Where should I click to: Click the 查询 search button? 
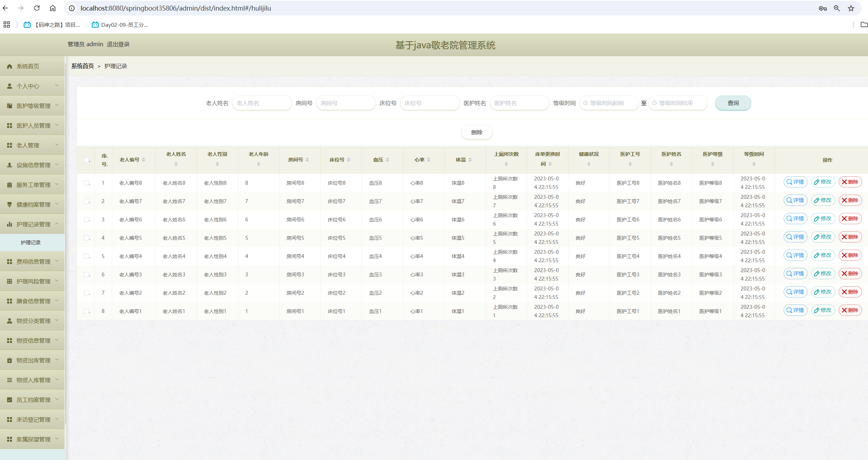click(733, 103)
